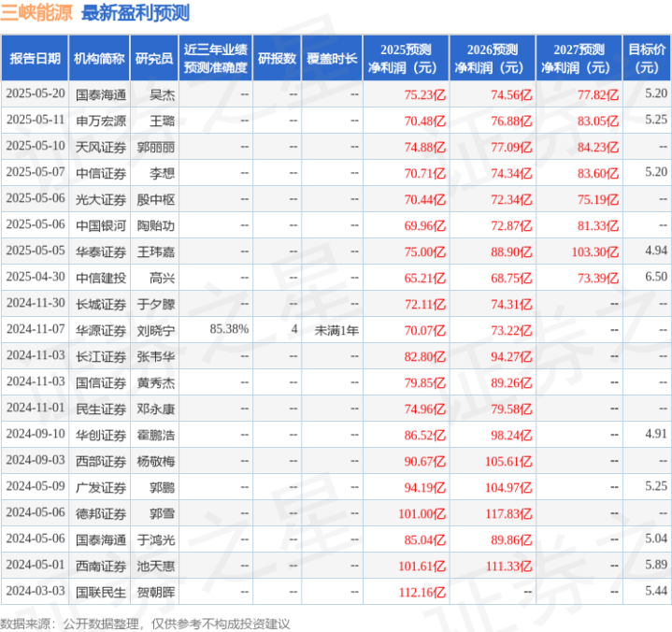Image resolution: width=672 pixels, height=632 pixels.
Task: Click institution 中信建投
Action: point(101,278)
